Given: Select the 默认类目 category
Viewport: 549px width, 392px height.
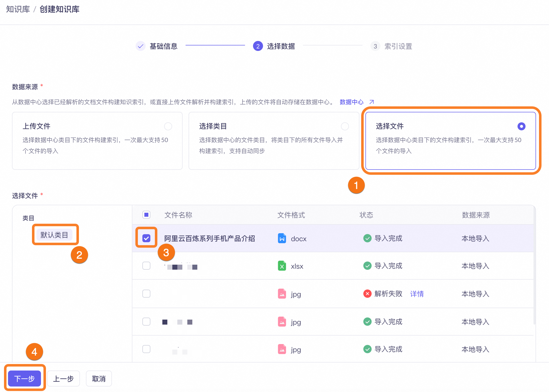Looking at the screenshot, I should (54, 235).
